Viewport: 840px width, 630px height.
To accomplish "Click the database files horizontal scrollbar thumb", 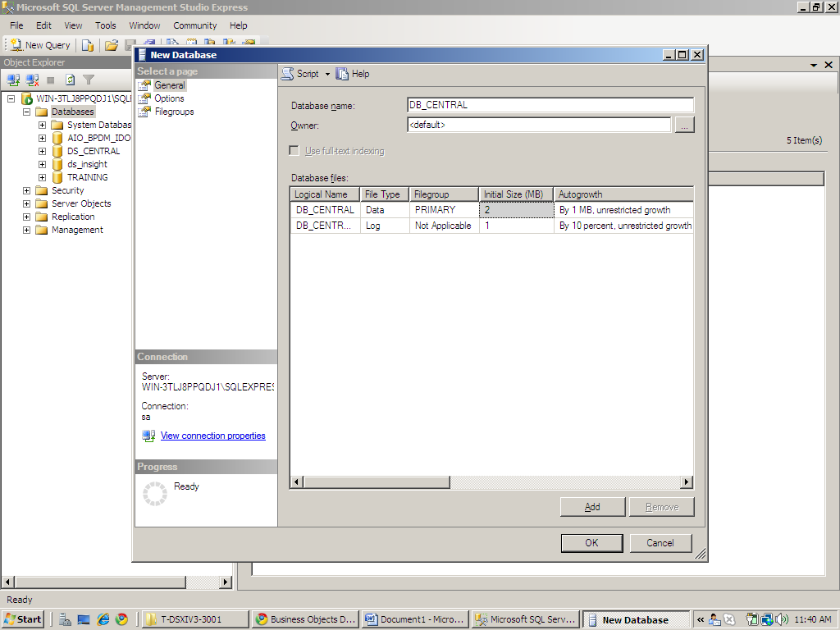I will [377, 482].
